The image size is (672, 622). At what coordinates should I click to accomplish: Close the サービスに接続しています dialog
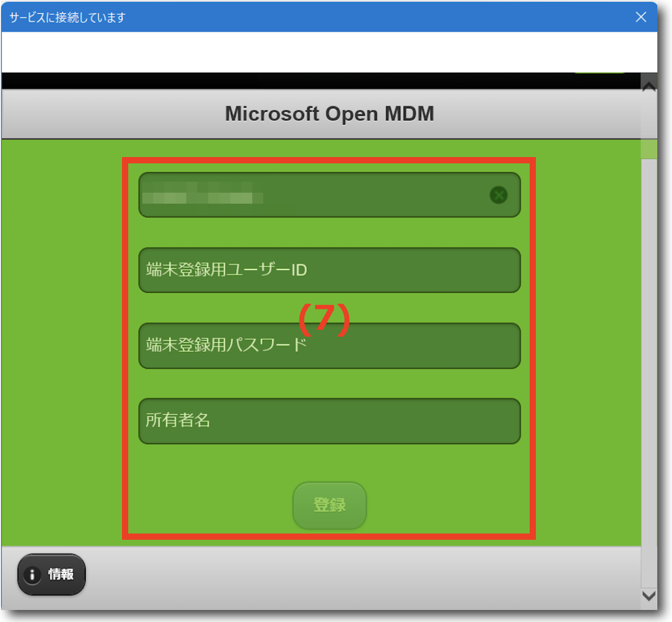click(641, 17)
